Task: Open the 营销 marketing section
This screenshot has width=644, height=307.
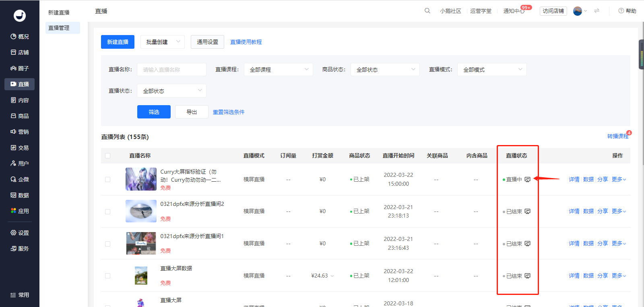Action: click(19, 132)
